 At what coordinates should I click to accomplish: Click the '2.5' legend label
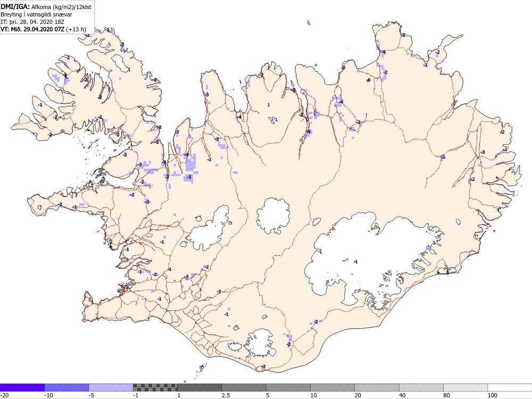[x=226, y=395]
